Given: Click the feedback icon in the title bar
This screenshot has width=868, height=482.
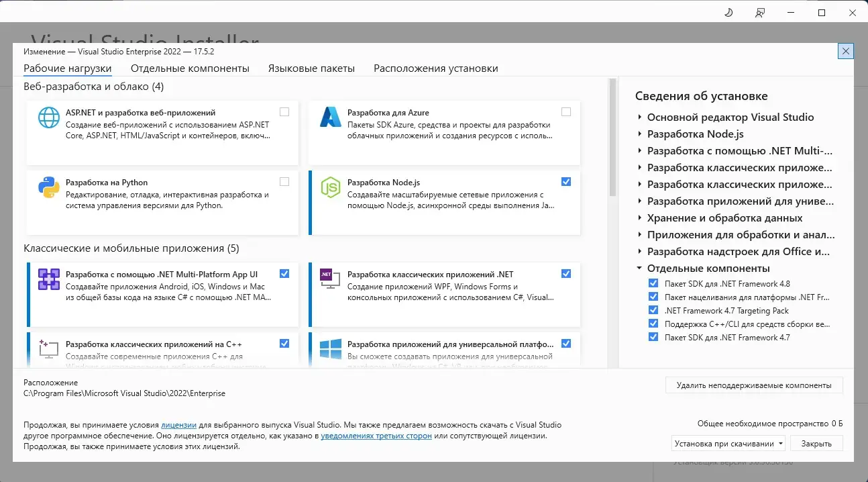Looking at the screenshot, I should (760, 12).
